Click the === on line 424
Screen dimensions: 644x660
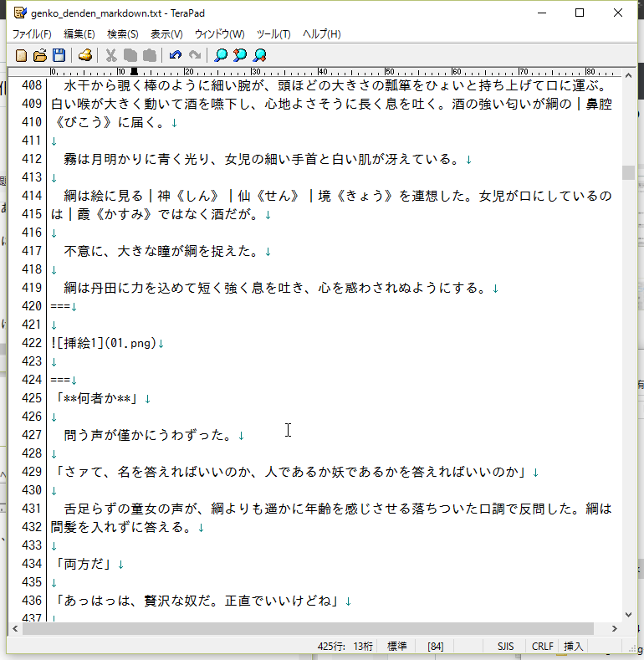[60, 380]
